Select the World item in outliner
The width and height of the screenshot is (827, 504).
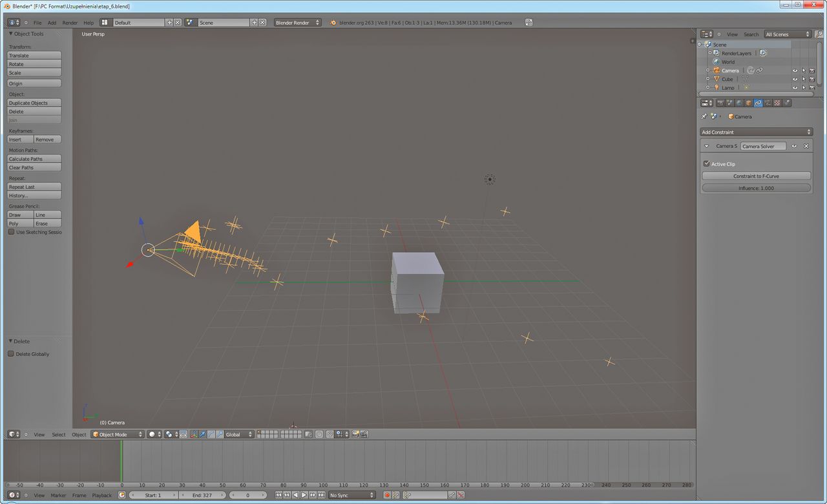point(728,62)
